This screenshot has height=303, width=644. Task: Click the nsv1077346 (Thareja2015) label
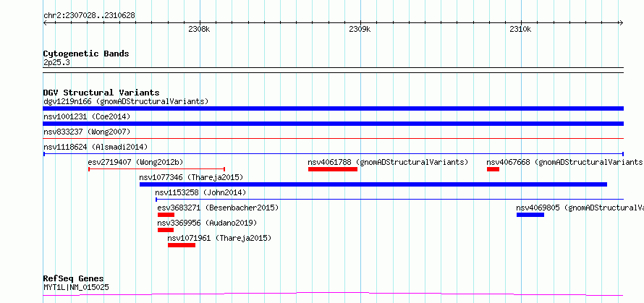click(x=192, y=177)
